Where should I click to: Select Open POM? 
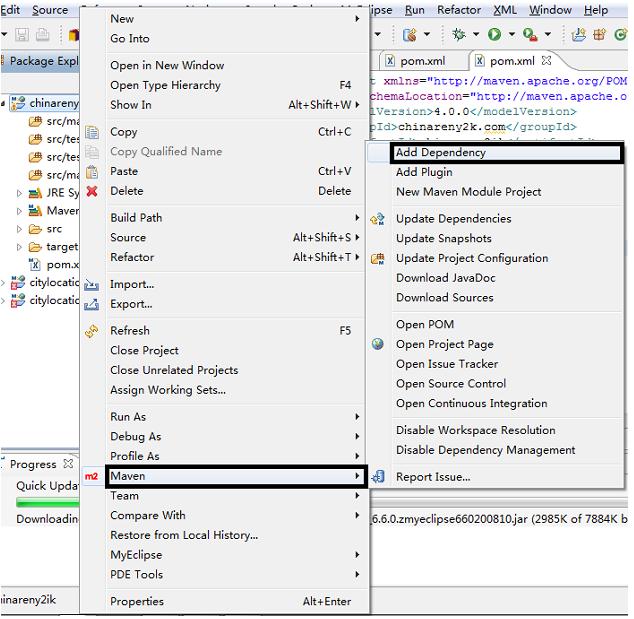[x=495, y=325]
